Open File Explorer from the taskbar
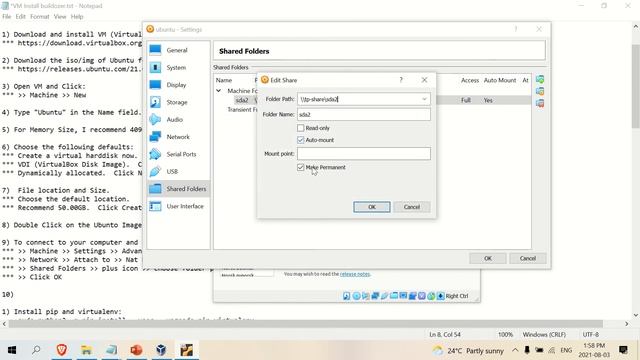This screenshot has width=640, height=360. (87, 350)
